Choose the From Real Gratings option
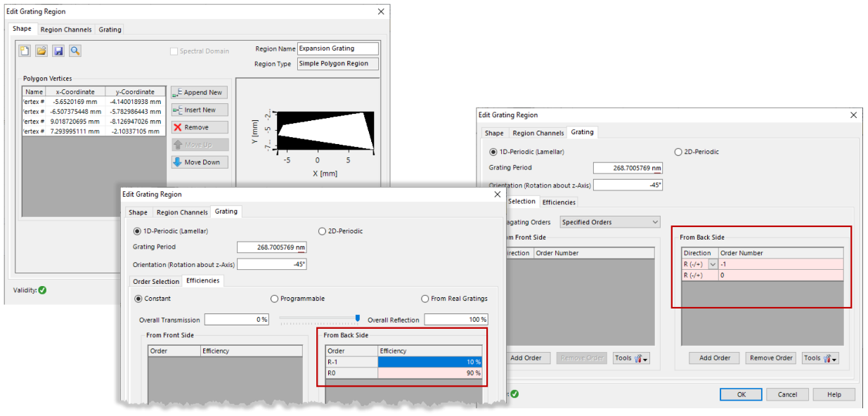Viewport: 868px width, 416px height. pyautogui.click(x=425, y=299)
